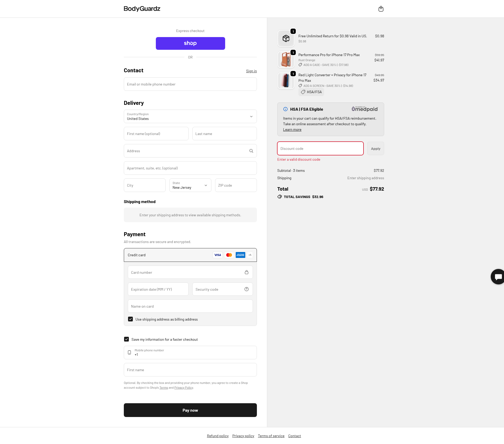Click the security code help icon
Viewport: 504px width, 444px height.
[x=246, y=289]
